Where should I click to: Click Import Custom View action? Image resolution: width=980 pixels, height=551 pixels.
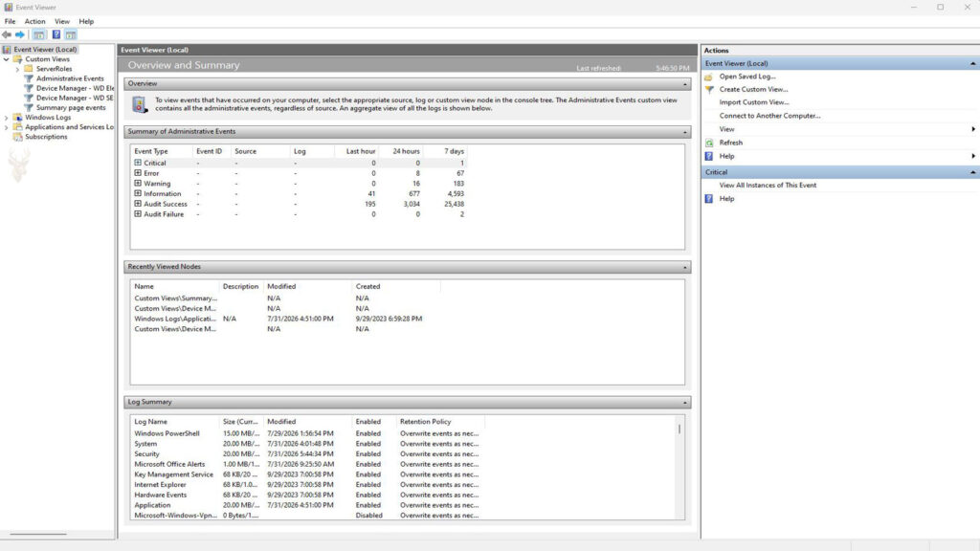point(754,102)
